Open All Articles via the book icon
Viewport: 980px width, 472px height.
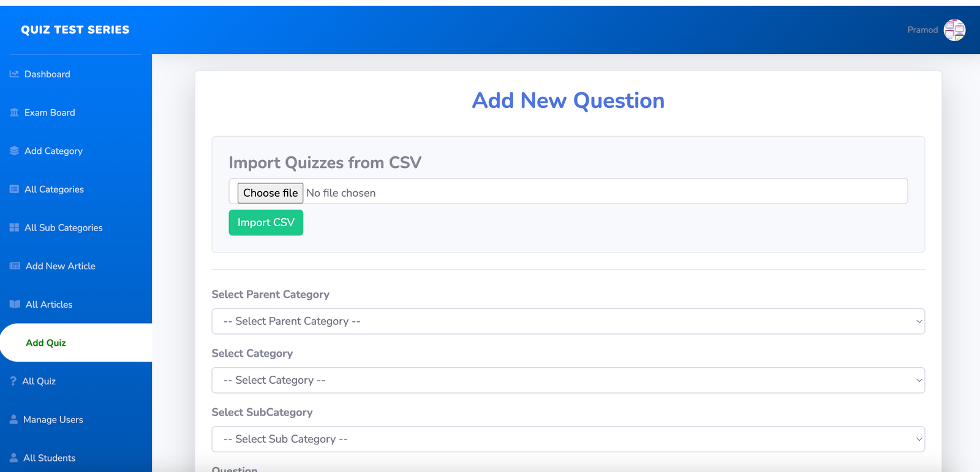[14, 304]
